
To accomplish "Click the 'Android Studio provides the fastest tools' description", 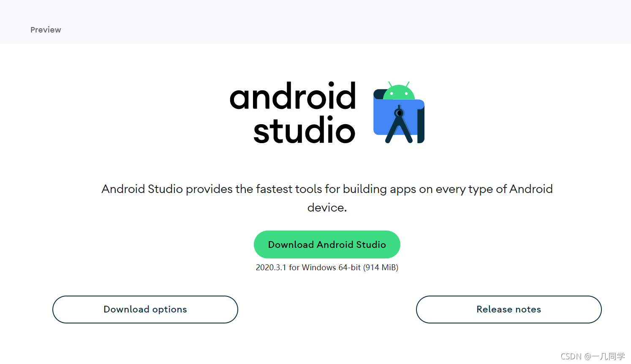I will coord(327,198).
